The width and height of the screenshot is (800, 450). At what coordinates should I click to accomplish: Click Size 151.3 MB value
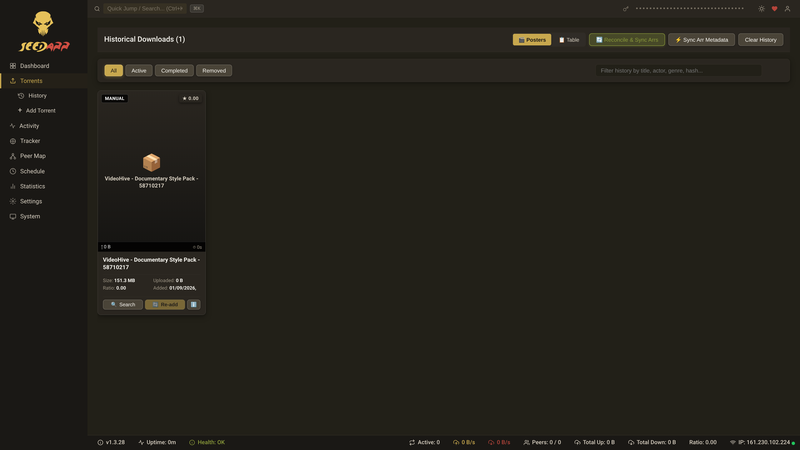coord(124,281)
